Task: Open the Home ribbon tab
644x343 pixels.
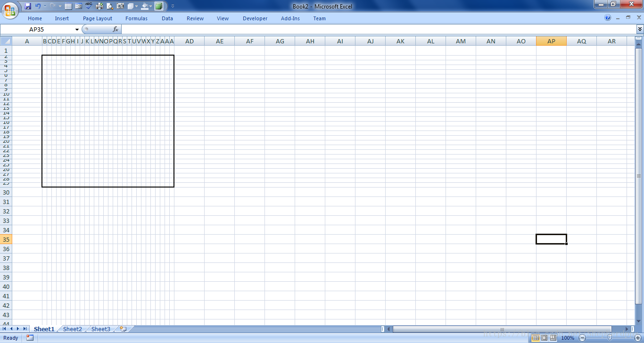Action: pyautogui.click(x=35, y=18)
